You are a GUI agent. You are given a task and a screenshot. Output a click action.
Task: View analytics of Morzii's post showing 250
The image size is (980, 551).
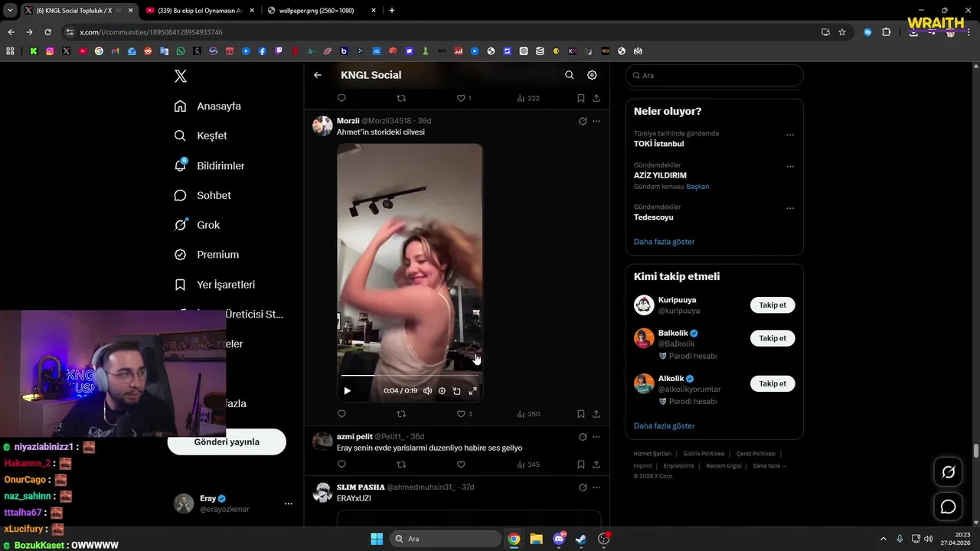(x=528, y=414)
